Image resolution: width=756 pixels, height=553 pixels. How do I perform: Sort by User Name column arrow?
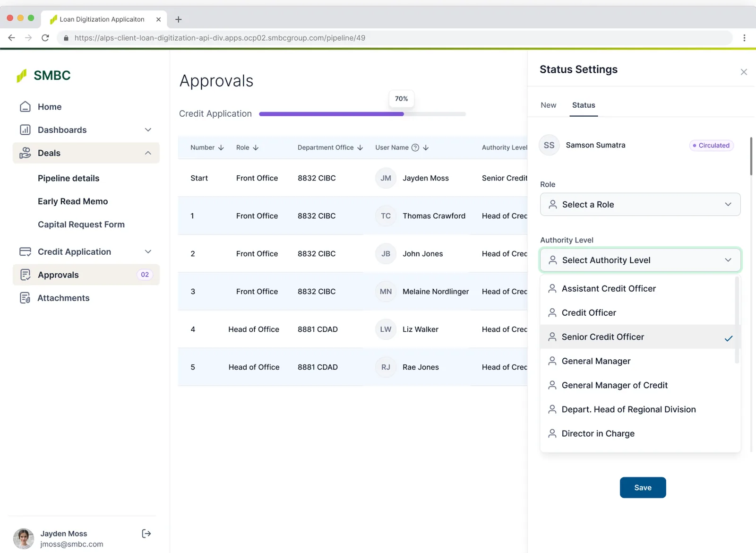tap(426, 147)
